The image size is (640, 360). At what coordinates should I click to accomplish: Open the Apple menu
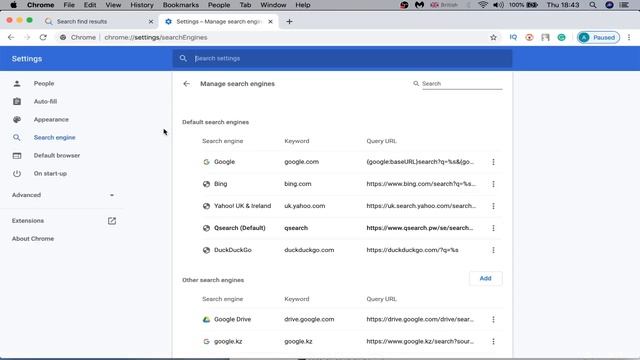pyautogui.click(x=13, y=5)
